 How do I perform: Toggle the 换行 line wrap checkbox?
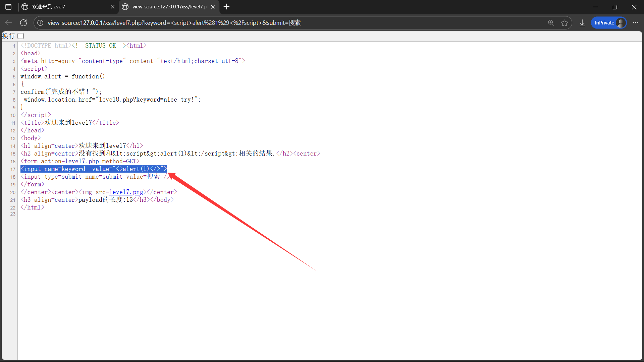[x=21, y=36]
